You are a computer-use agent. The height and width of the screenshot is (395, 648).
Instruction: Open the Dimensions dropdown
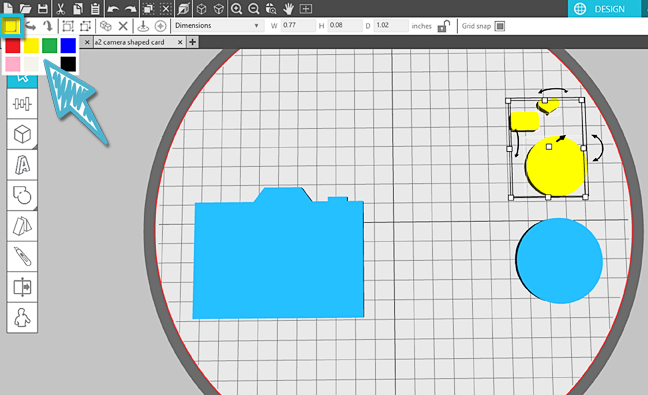tap(218, 26)
